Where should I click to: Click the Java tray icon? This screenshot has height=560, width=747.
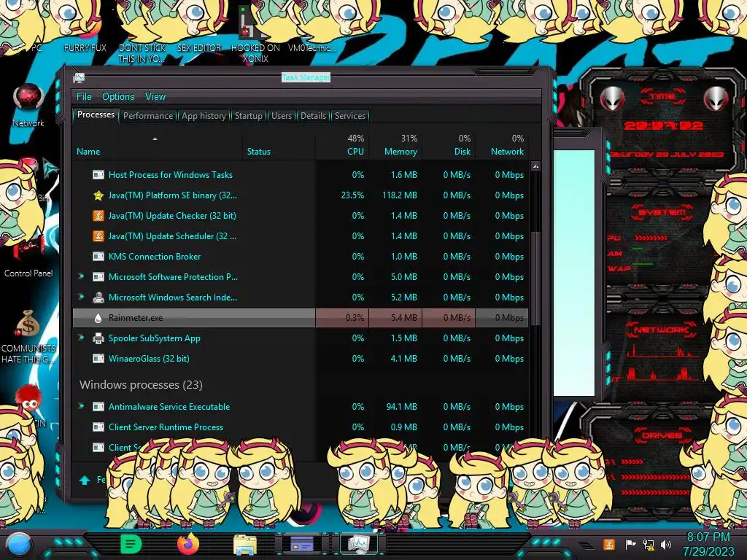pos(608,544)
